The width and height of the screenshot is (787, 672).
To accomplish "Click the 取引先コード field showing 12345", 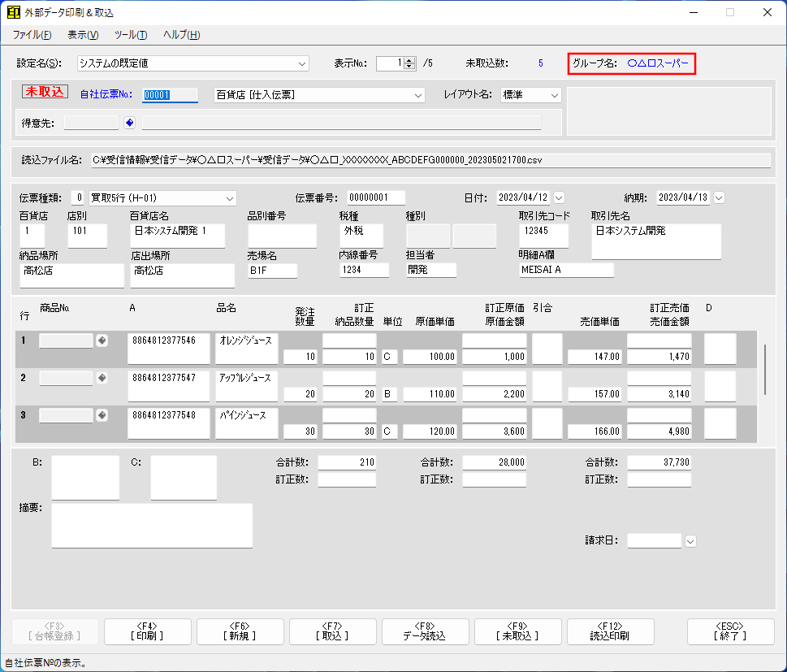I will [x=543, y=236].
